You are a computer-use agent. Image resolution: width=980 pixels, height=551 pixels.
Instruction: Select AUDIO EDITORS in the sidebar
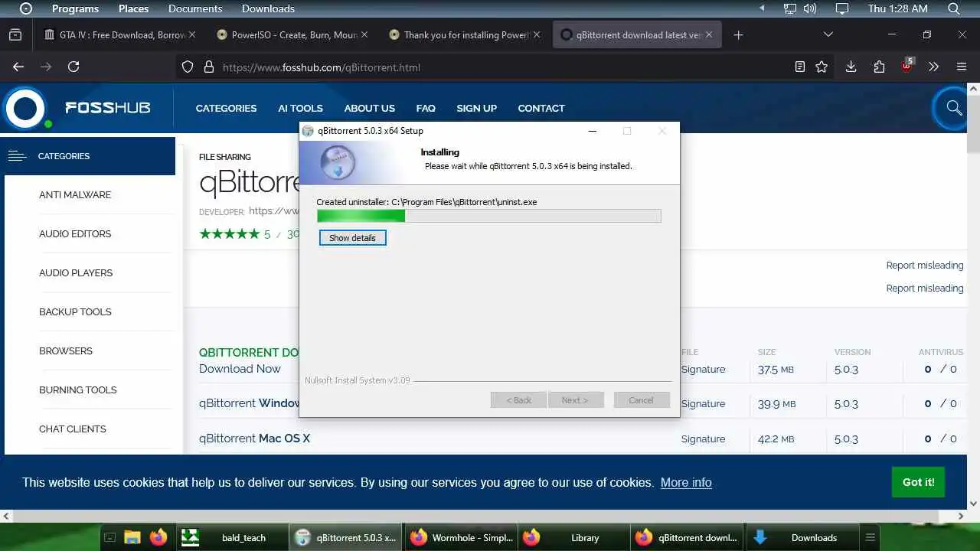75,233
